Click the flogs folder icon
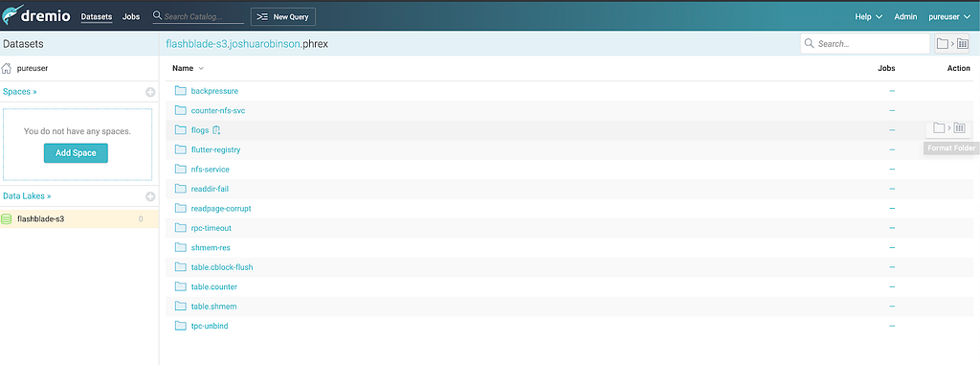 (x=181, y=129)
